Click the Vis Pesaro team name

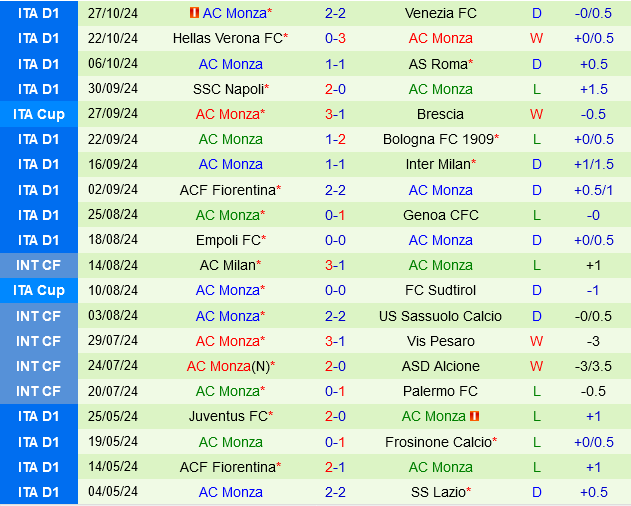click(440, 341)
